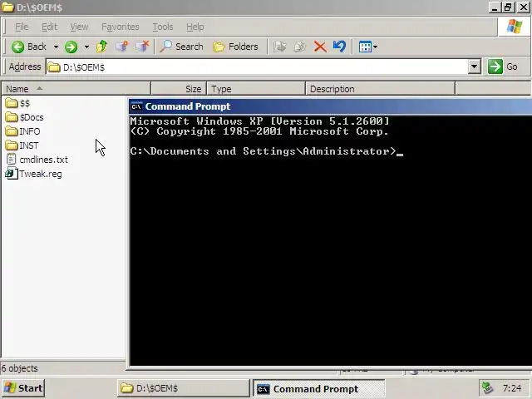The height and width of the screenshot is (399, 532).
Task: Click the green Back arrow icon
Action: point(17,47)
